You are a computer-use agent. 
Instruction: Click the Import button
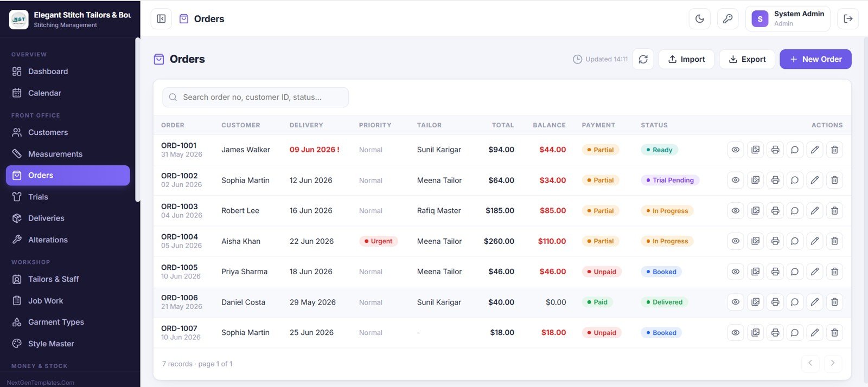click(x=686, y=59)
